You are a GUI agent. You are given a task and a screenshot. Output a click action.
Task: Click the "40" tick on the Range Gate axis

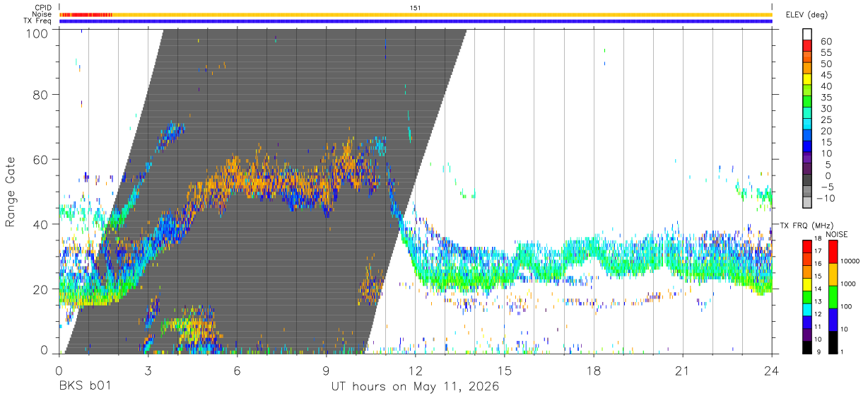(40, 224)
